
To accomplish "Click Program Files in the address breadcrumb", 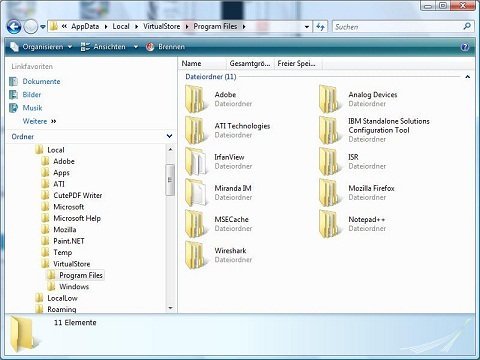I will (215, 26).
